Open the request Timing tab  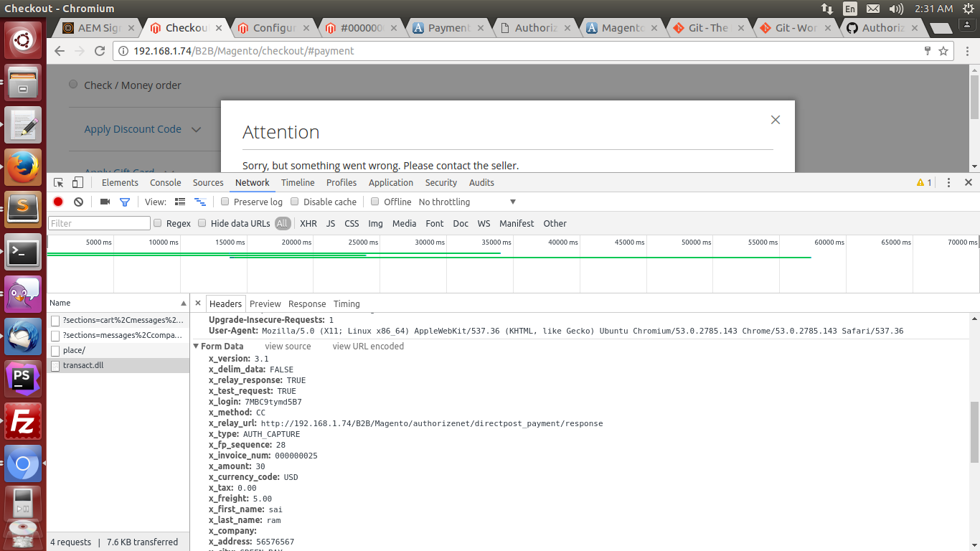tap(347, 304)
